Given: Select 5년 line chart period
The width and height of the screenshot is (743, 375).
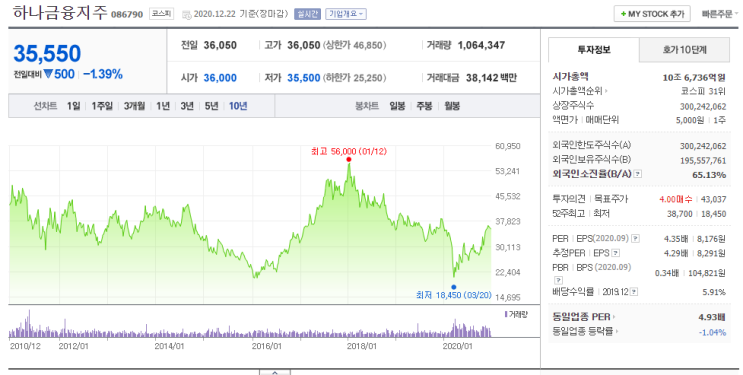Looking at the screenshot, I should [211, 106].
